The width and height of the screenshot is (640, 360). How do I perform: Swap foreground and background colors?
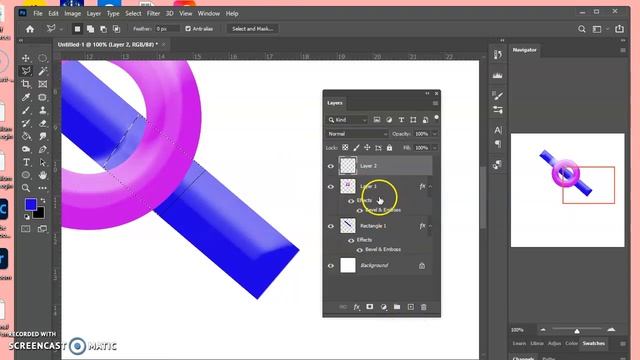(43, 200)
